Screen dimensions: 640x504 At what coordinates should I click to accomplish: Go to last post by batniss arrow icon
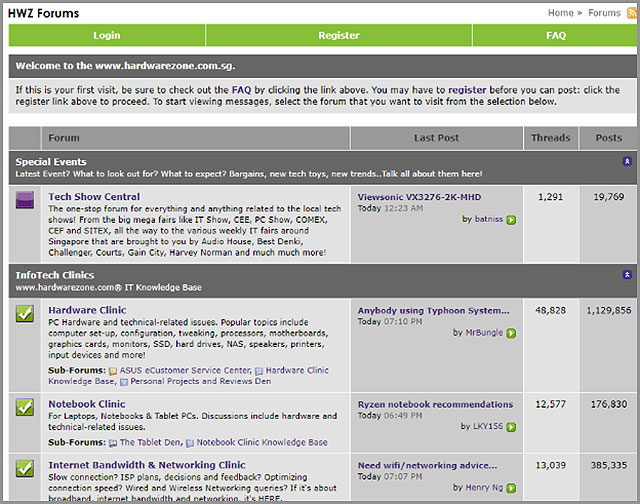point(511,219)
